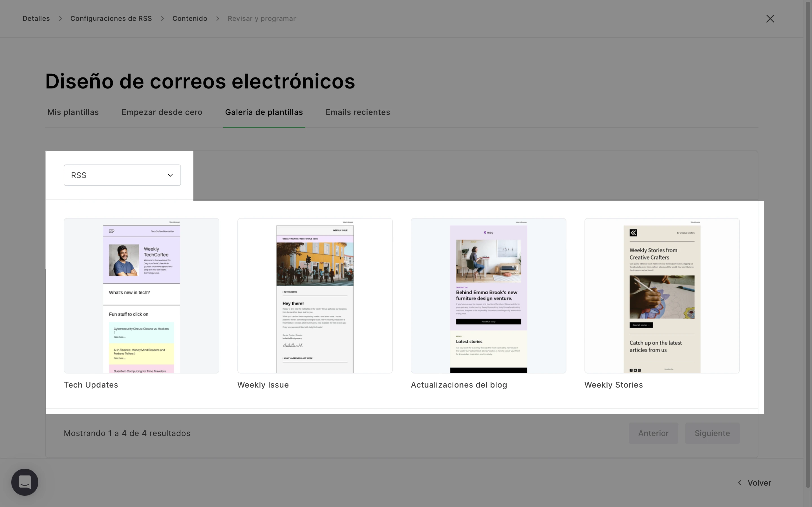The image size is (812, 507).
Task: Click the dropdown chevron next to RSS
Action: click(x=170, y=175)
